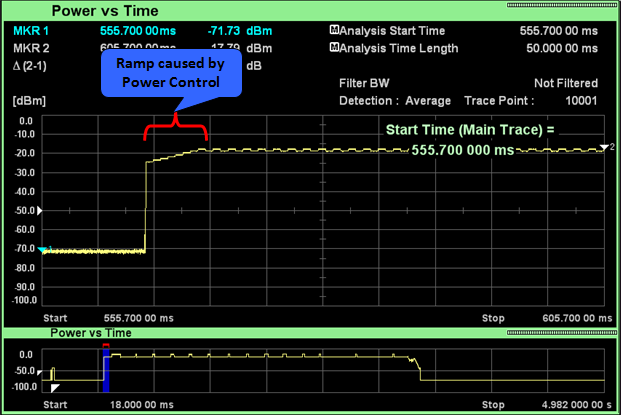621x415 pixels.
Task: Click the M icon beside Analysis Start Time
Action: click(332, 31)
